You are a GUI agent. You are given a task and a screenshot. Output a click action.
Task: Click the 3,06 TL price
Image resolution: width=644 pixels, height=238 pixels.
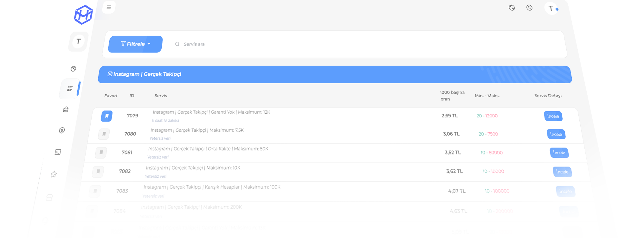tap(451, 134)
